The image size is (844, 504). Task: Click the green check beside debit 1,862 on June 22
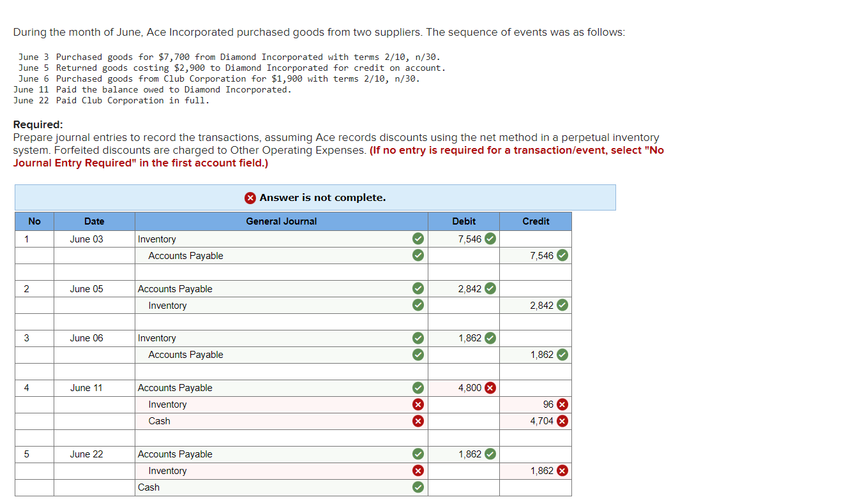coord(490,454)
